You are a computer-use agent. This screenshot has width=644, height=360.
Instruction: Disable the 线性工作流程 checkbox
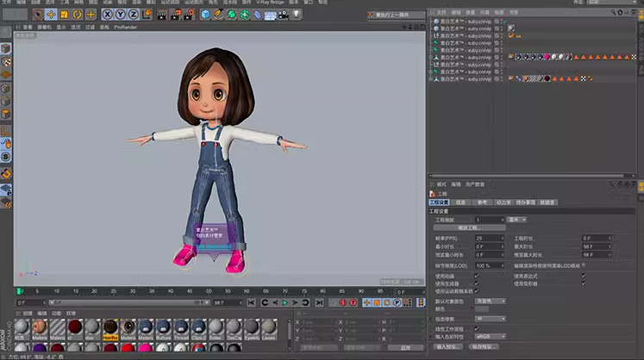point(477,328)
